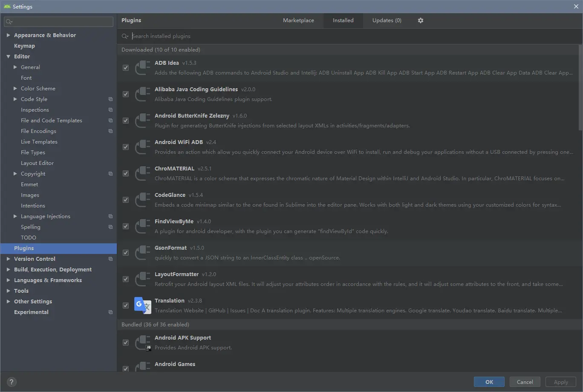Click the Android WiFi ADB plugin icon
This screenshot has width=583, height=392.
[143, 147]
